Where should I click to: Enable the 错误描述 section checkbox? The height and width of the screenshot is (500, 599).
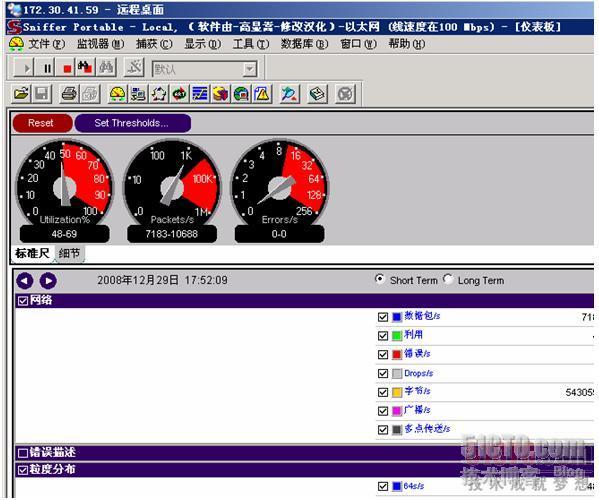[x=23, y=453]
